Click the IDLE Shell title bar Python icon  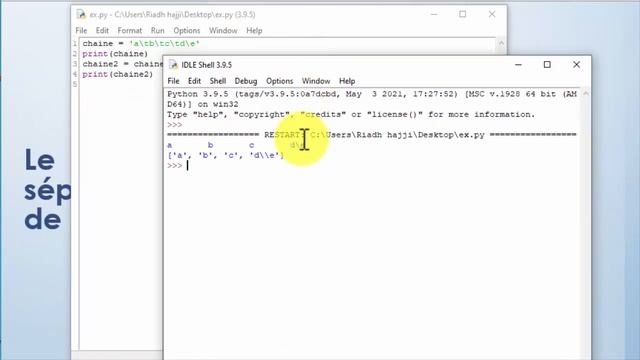click(x=173, y=64)
